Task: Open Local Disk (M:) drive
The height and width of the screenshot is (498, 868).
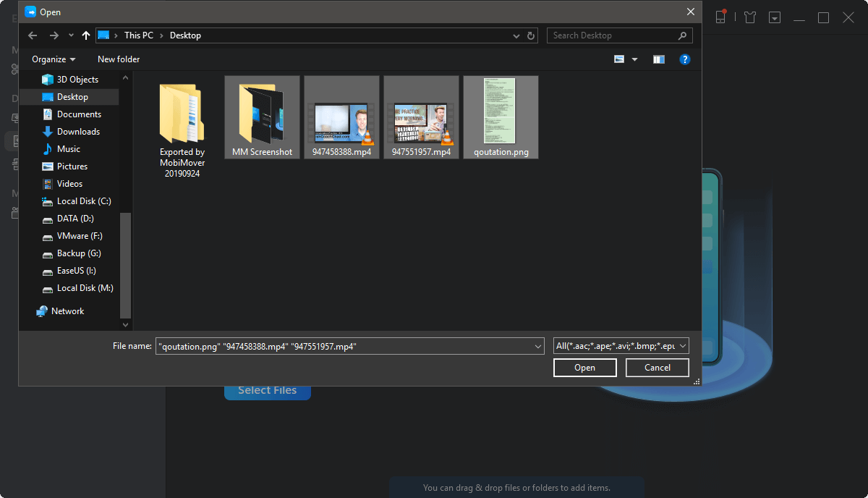Action: coord(77,288)
